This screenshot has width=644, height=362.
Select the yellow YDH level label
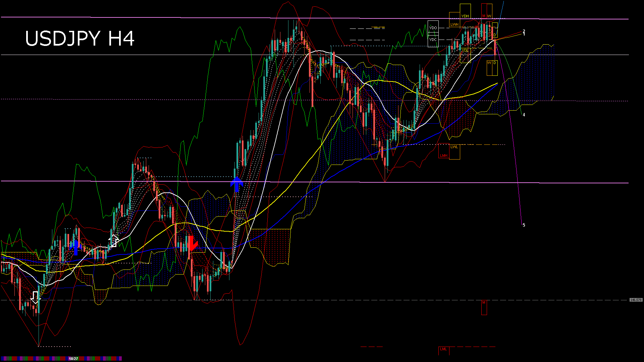(x=465, y=16)
